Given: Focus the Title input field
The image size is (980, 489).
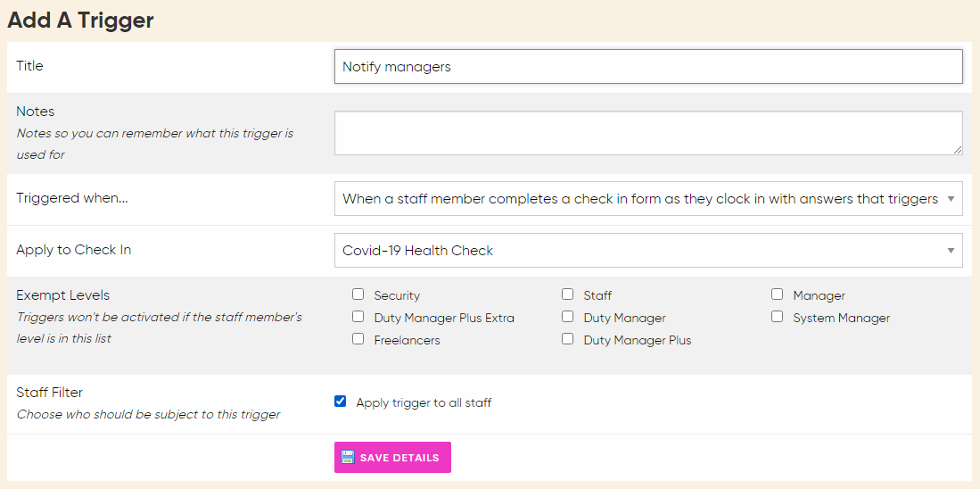Looking at the screenshot, I should coord(648,66).
